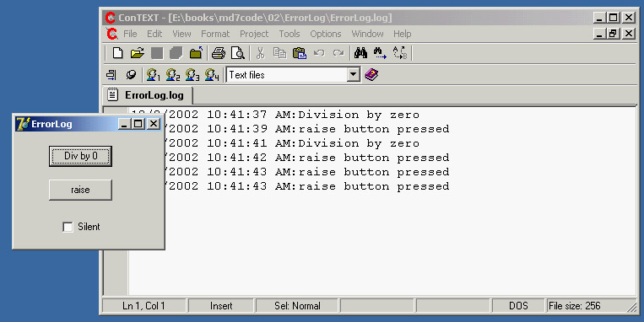This screenshot has height=322, width=644.
Task: Open Print Preview with the magnifier-page icon
Action: [x=238, y=53]
